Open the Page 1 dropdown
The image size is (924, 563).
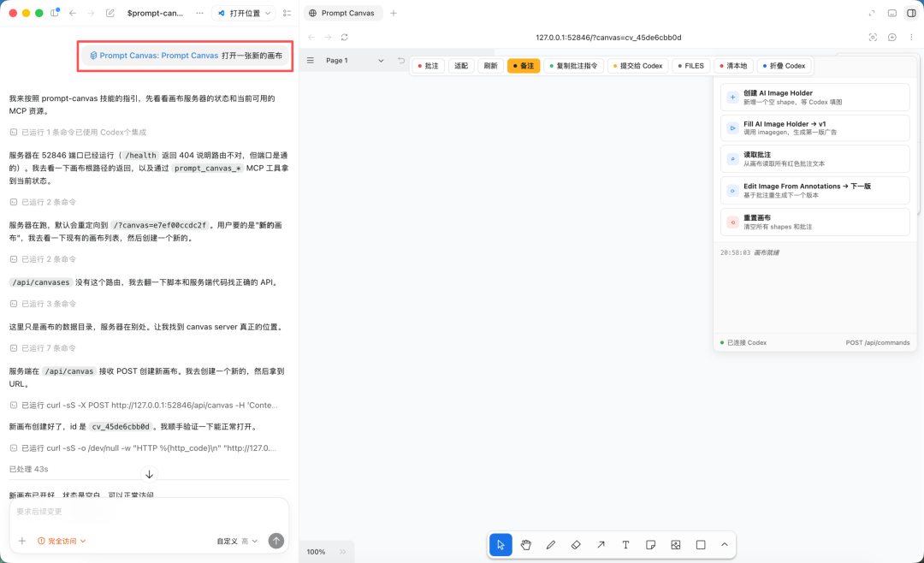355,60
